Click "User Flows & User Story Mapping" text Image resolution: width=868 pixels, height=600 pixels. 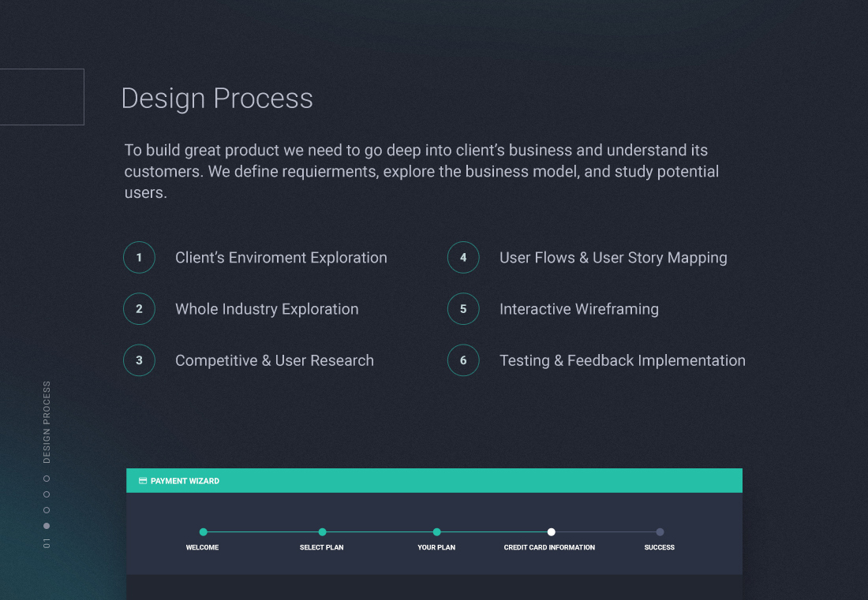[613, 258]
